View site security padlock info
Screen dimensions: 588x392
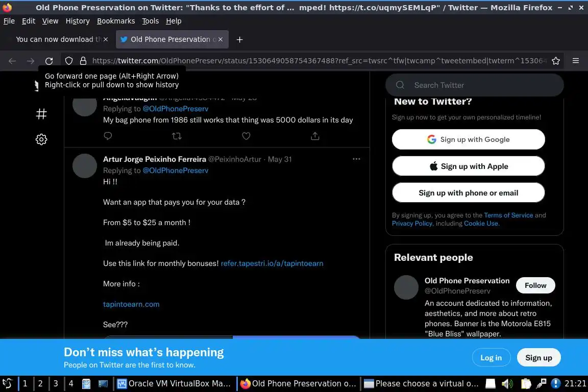click(83, 61)
